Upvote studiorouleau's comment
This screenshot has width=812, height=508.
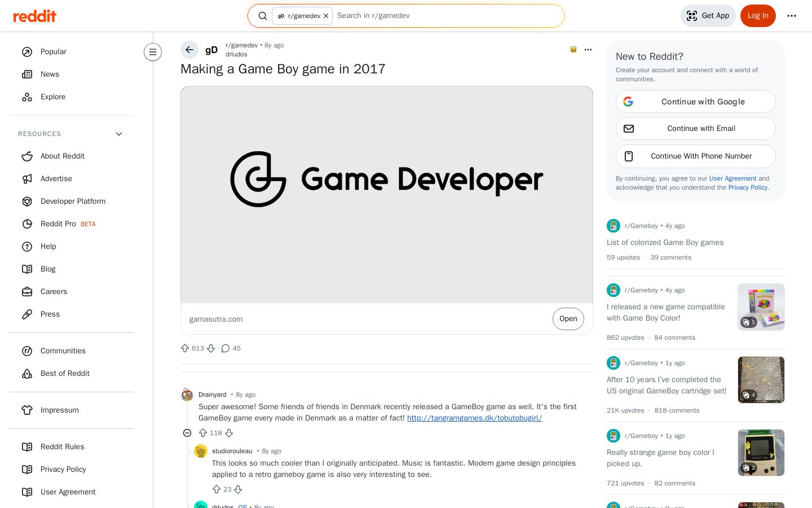(x=217, y=489)
